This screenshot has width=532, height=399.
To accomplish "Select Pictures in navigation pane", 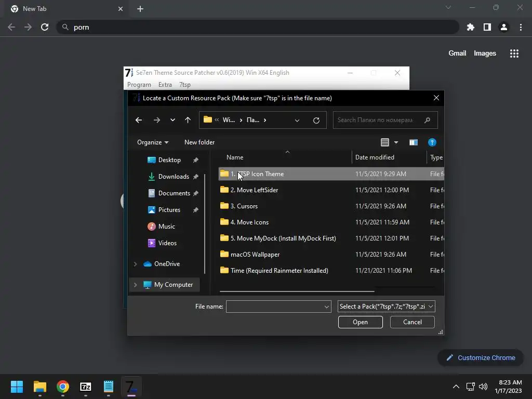I will point(169,210).
